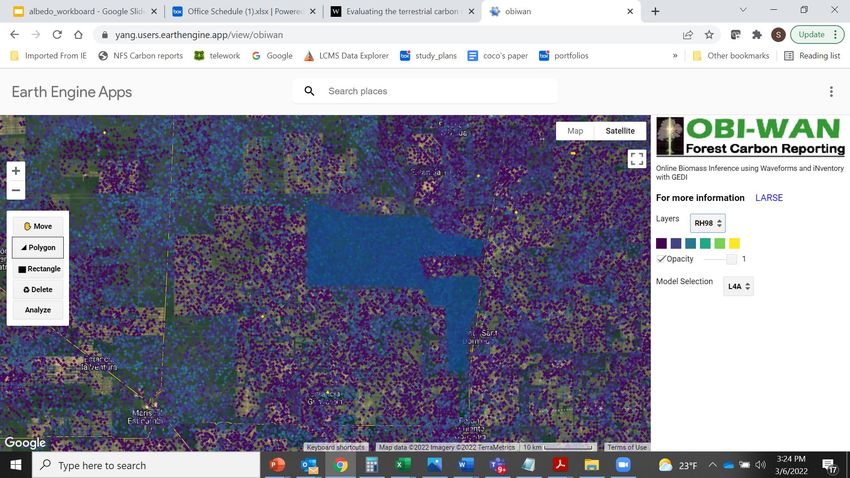
Task: Click the search magnifier icon
Action: (x=309, y=91)
